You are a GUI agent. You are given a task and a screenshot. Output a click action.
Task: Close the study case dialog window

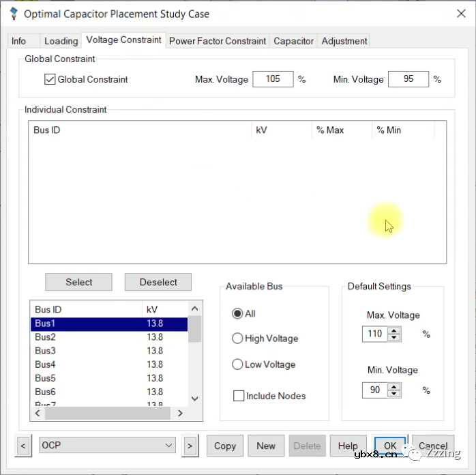pyautogui.click(x=460, y=13)
